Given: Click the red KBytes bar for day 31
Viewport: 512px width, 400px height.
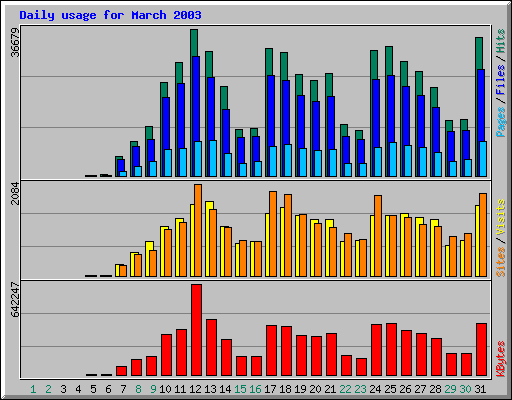Looking at the screenshot, I should coord(482,349).
